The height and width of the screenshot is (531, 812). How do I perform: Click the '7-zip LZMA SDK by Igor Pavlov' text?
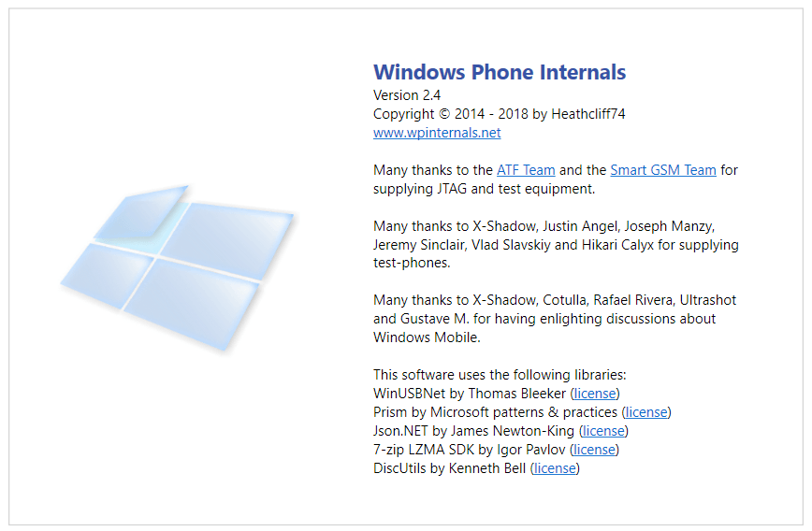(469, 450)
